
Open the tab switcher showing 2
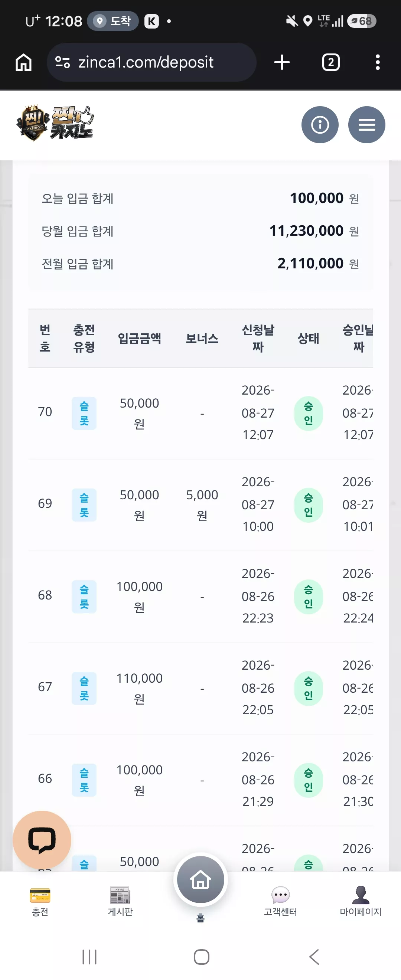pyautogui.click(x=330, y=62)
